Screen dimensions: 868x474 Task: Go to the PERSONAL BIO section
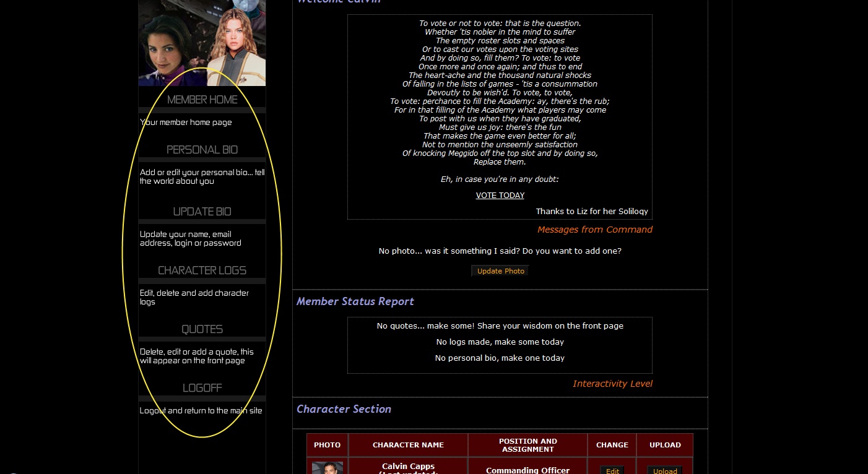coord(202,150)
